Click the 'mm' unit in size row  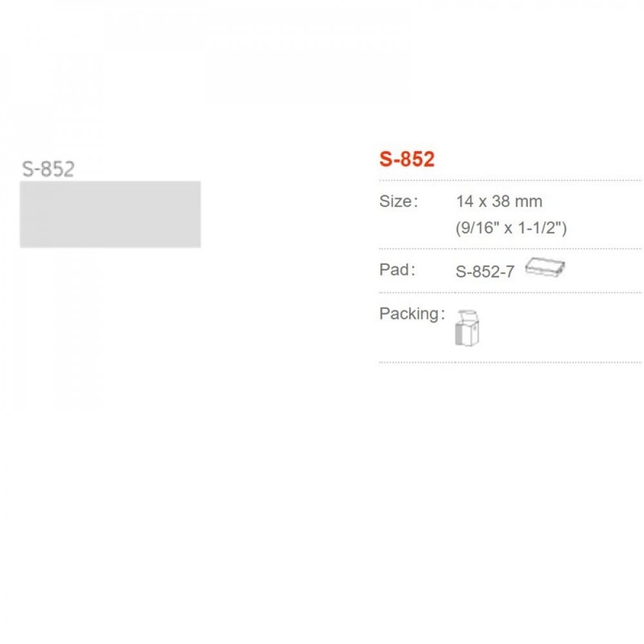click(529, 202)
